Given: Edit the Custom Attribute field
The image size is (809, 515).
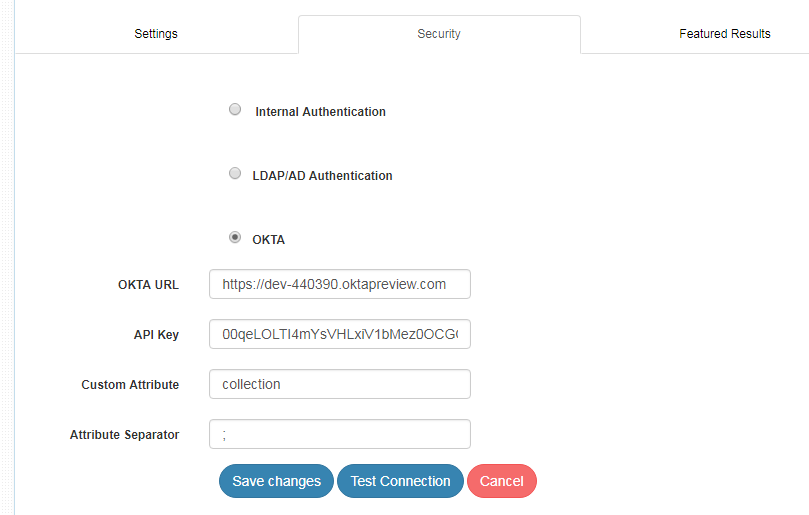Looking at the screenshot, I should tap(339, 384).
